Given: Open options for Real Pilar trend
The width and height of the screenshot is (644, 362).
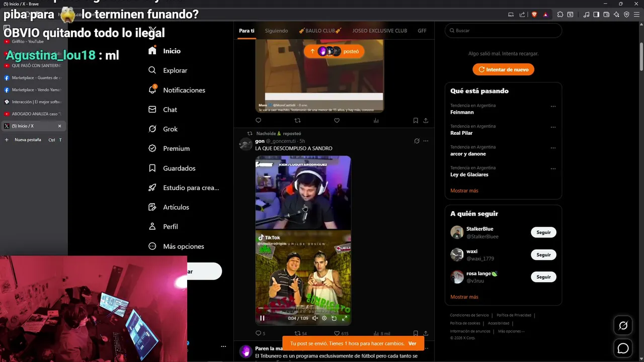Looking at the screenshot, I should pos(553,127).
